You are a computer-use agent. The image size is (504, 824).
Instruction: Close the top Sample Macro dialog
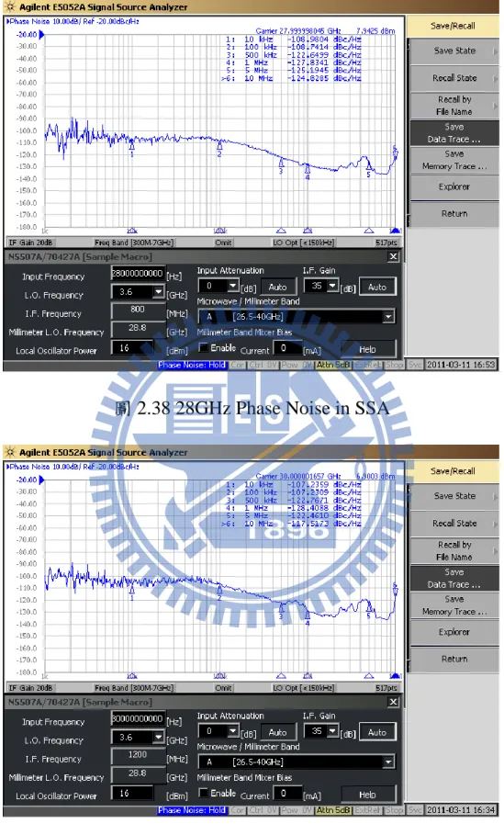393,256
